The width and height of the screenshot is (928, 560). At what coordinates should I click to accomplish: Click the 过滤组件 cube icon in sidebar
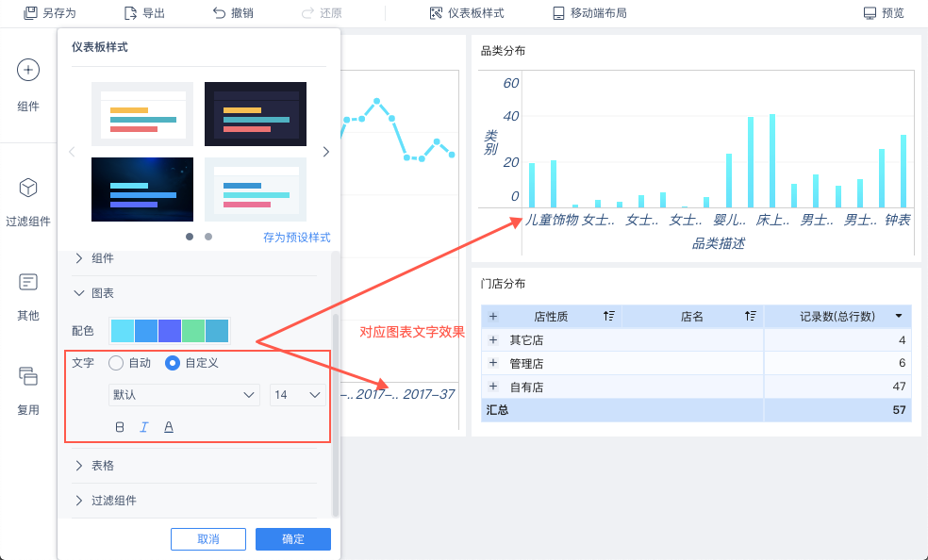[27, 188]
